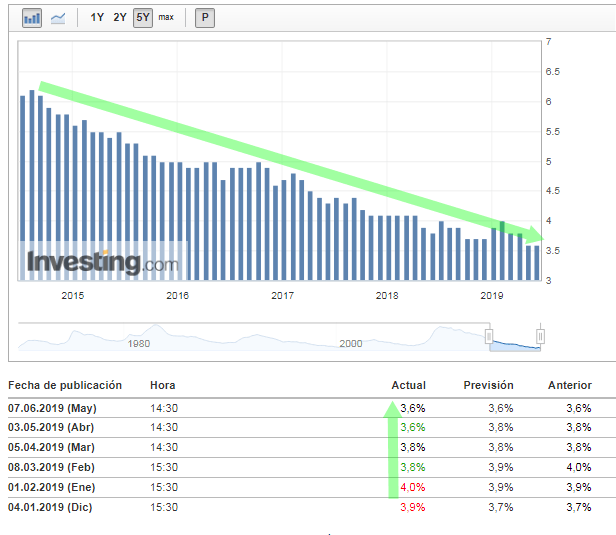Choose the 2Y time range
Image resolution: width=616 pixels, height=535 pixels.
(x=120, y=18)
